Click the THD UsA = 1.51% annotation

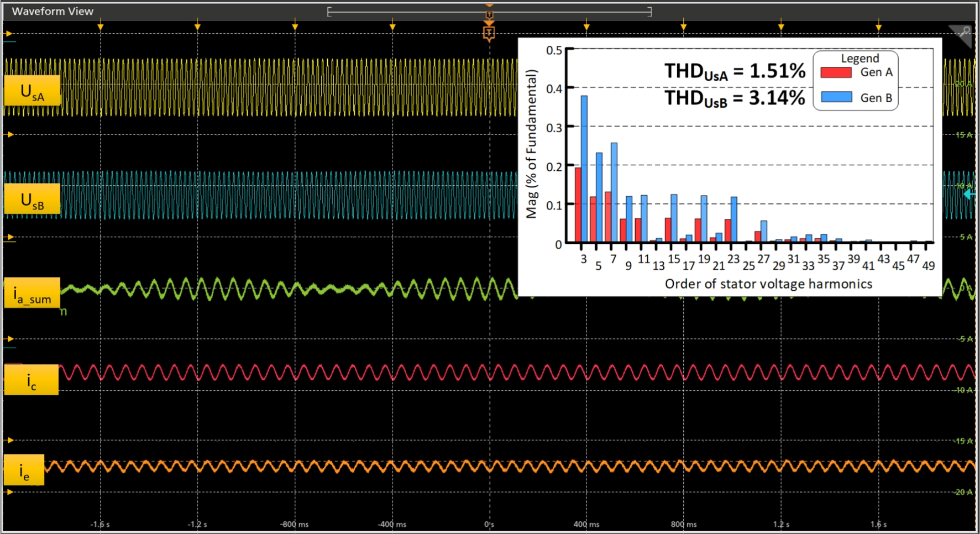735,71
